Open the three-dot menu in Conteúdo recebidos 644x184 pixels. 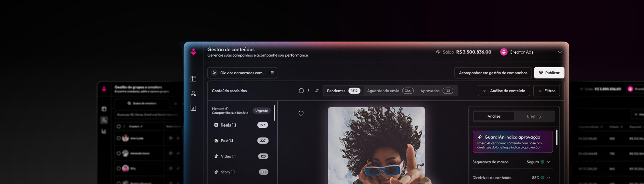tap(309, 91)
